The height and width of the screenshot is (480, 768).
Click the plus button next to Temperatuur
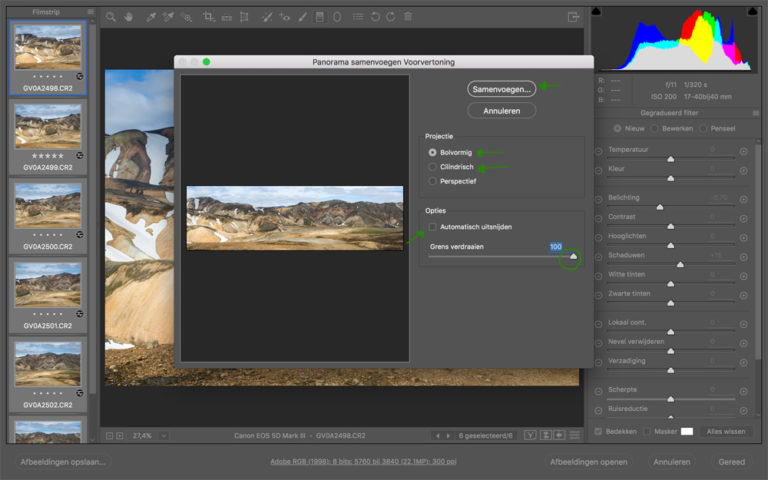[x=743, y=153]
